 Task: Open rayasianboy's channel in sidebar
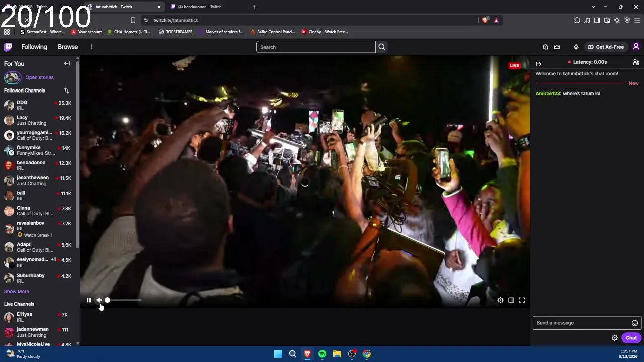38,229
